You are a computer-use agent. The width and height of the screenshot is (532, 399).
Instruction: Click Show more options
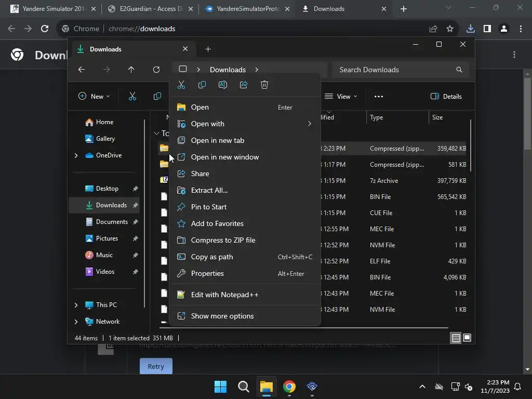pyautogui.click(x=245, y=316)
